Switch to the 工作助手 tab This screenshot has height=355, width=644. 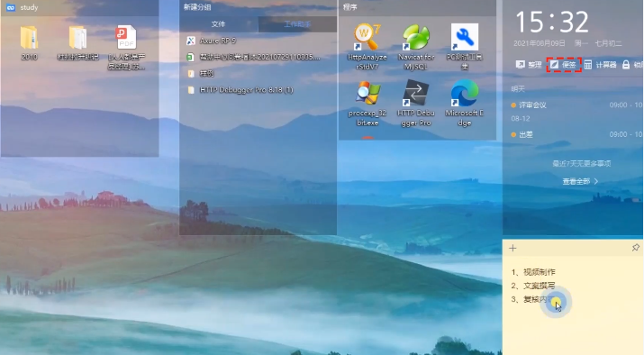point(297,24)
